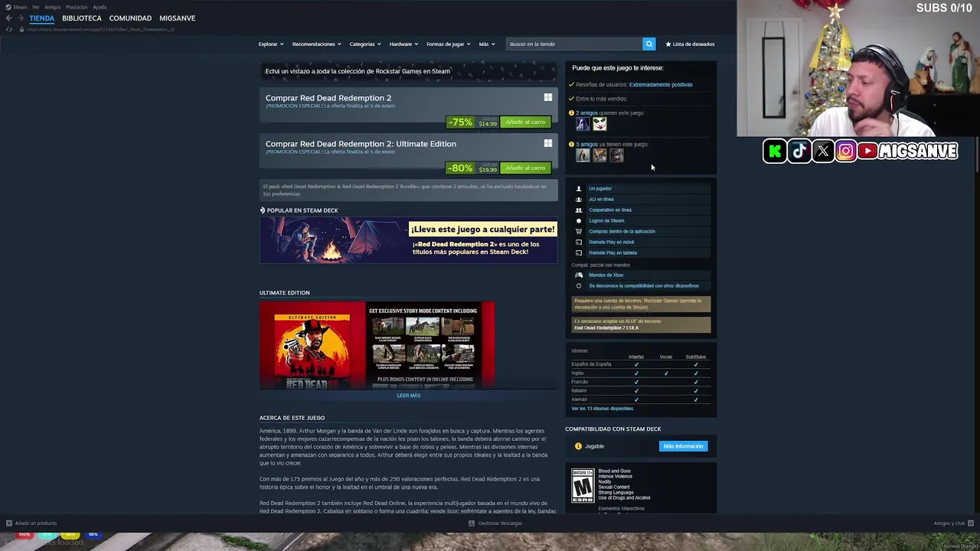The image size is (980, 551).
Task: Click Instagram logo in stream overlay
Action: [x=845, y=151]
